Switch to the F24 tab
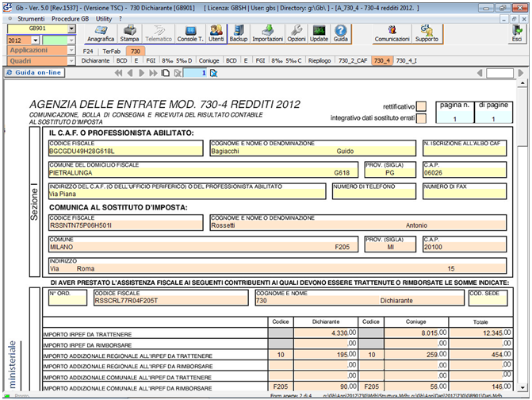 (88, 52)
